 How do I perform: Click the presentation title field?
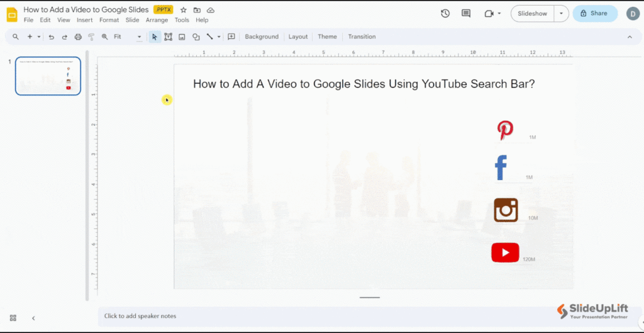click(x=86, y=9)
